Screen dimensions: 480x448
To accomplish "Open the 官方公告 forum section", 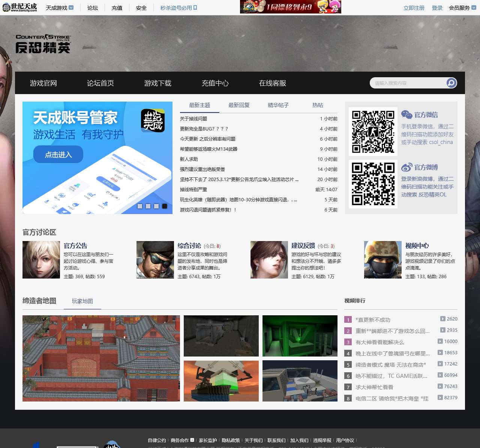I will (x=75, y=246).
